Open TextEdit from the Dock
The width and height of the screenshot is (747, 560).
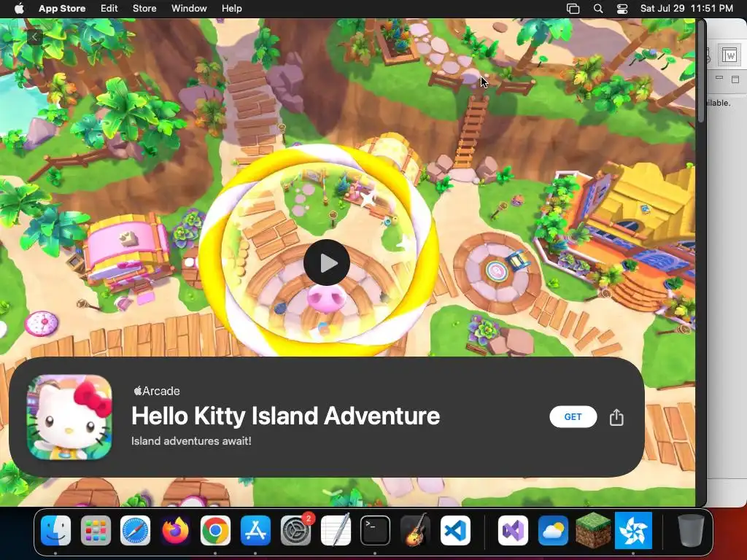click(336, 531)
